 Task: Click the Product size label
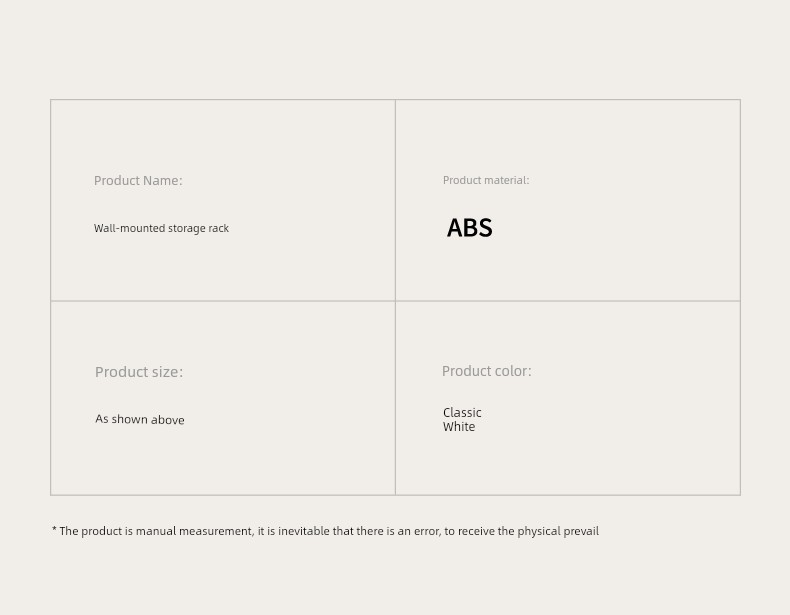click(139, 372)
